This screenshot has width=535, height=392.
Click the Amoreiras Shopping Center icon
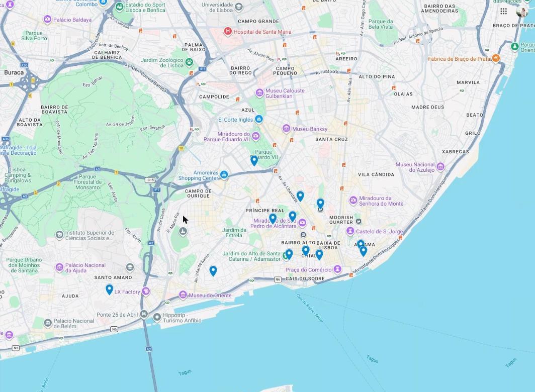[x=224, y=175]
